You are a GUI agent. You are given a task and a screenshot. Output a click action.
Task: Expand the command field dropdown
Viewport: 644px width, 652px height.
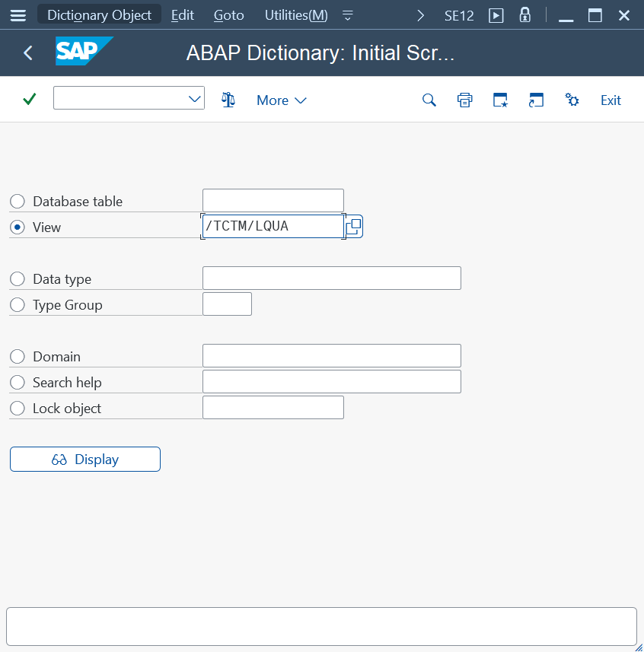pyautogui.click(x=193, y=98)
